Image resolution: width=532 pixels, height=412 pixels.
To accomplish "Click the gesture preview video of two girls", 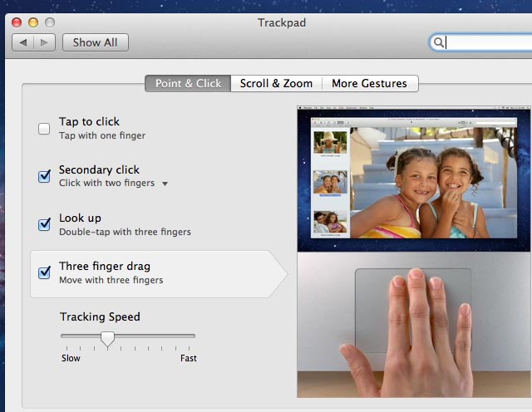I will click(x=413, y=179).
